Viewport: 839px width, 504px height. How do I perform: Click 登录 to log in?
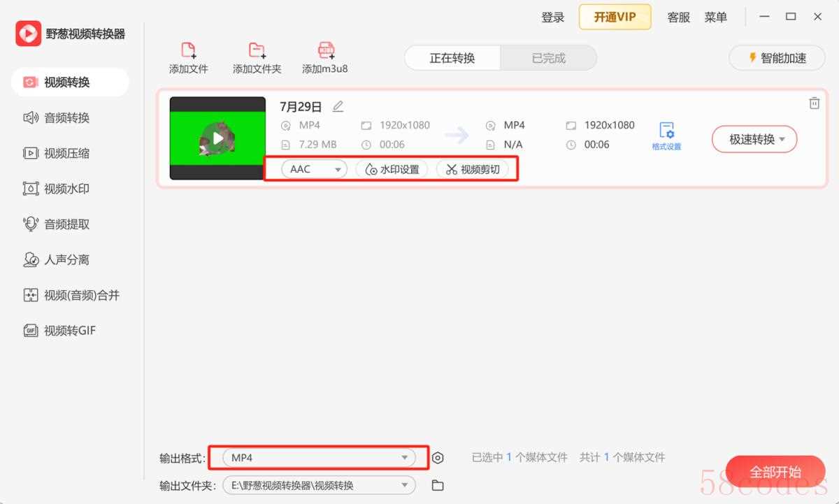click(552, 17)
